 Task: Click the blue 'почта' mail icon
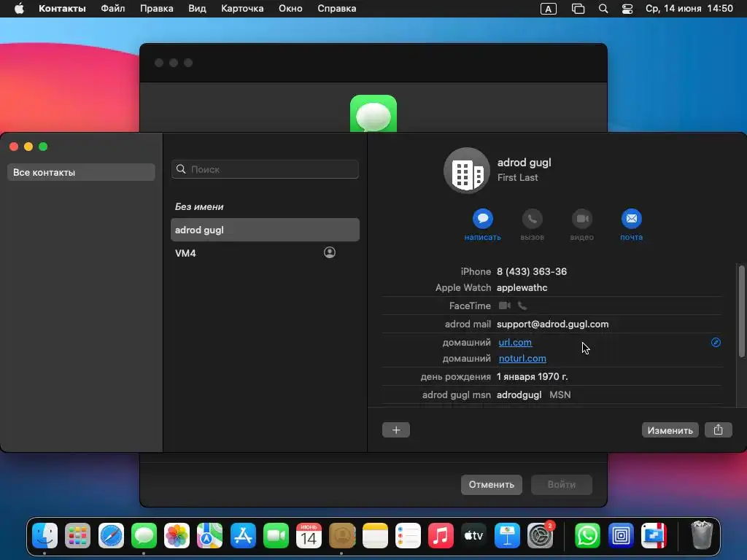[x=631, y=219]
